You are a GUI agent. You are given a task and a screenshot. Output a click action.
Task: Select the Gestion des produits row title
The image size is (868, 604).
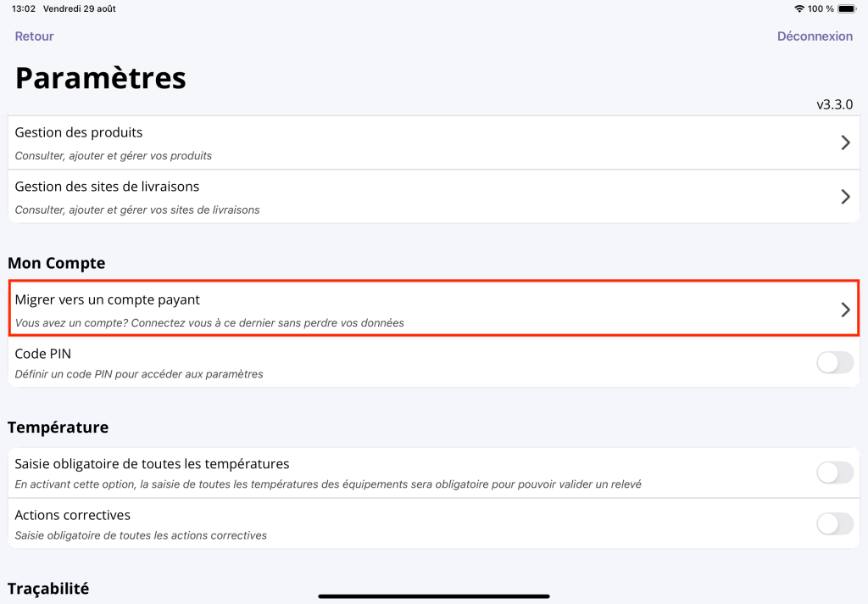pyautogui.click(x=79, y=132)
